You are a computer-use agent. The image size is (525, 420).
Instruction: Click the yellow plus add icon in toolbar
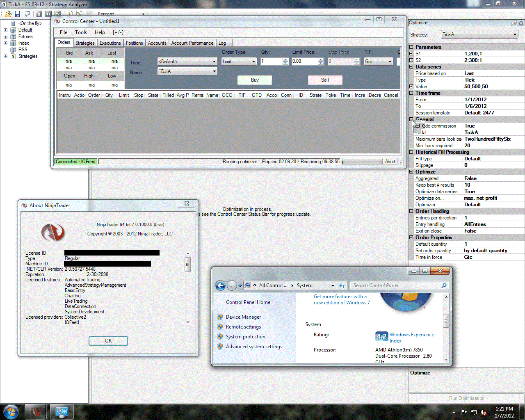pyautogui.click(x=70, y=14)
